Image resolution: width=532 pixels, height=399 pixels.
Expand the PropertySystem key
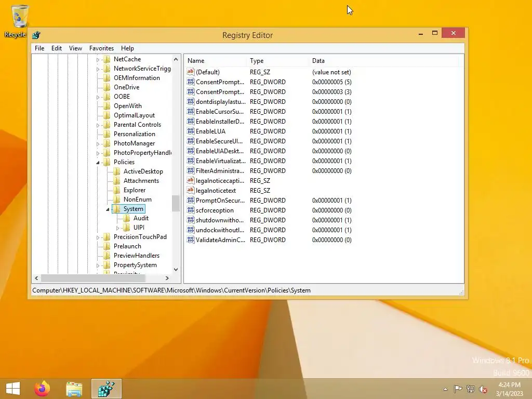click(x=98, y=265)
